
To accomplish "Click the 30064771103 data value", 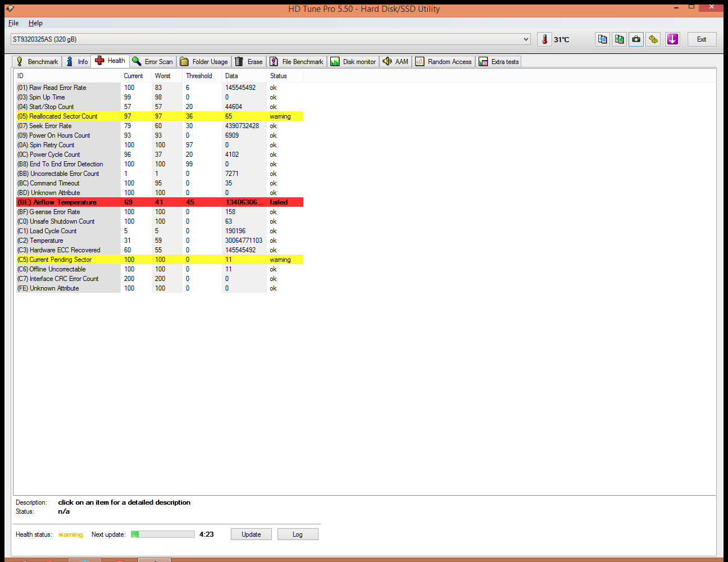I will pyautogui.click(x=244, y=241).
